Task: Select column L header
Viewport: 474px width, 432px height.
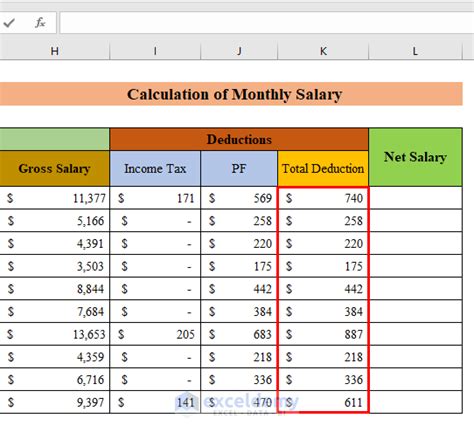Action: pyautogui.click(x=415, y=51)
